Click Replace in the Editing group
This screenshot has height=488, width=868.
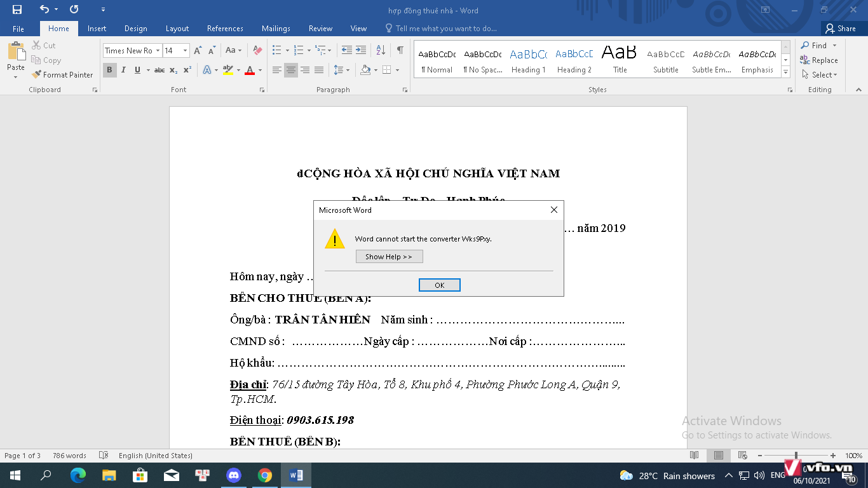819,60
